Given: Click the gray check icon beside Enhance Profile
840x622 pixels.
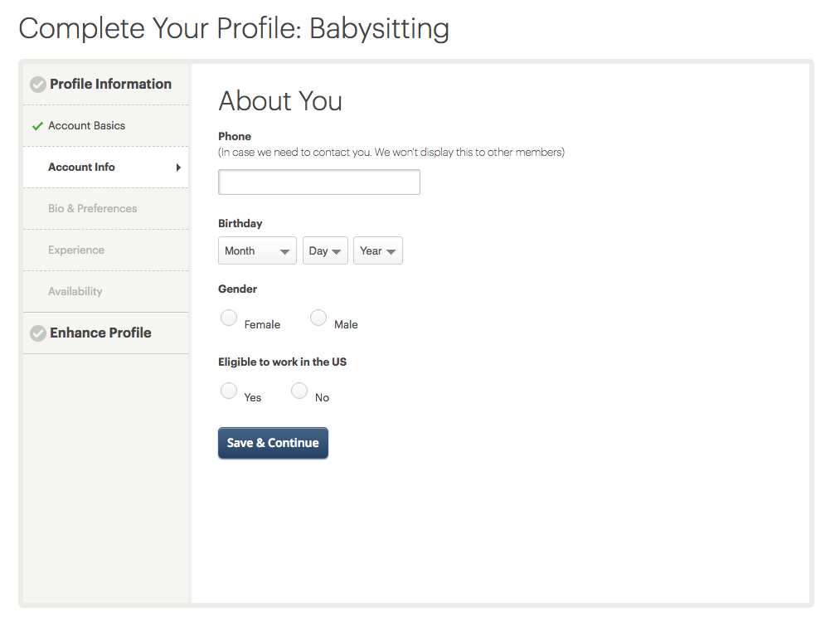Looking at the screenshot, I should (x=37, y=333).
